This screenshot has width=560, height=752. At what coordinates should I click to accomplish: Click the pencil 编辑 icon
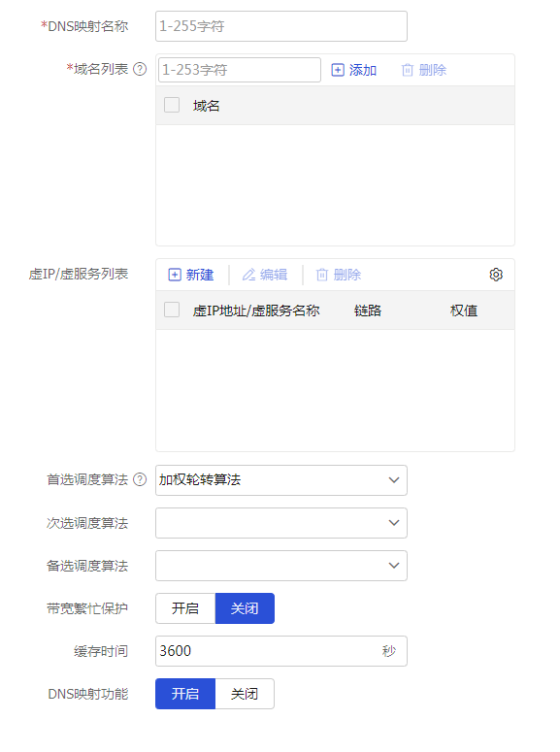(x=248, y=275)
